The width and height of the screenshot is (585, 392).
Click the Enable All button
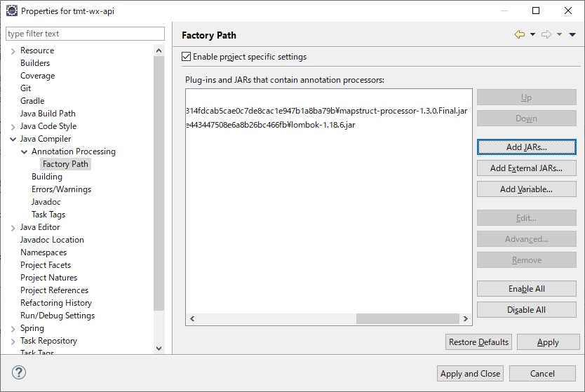coord(526,289)
